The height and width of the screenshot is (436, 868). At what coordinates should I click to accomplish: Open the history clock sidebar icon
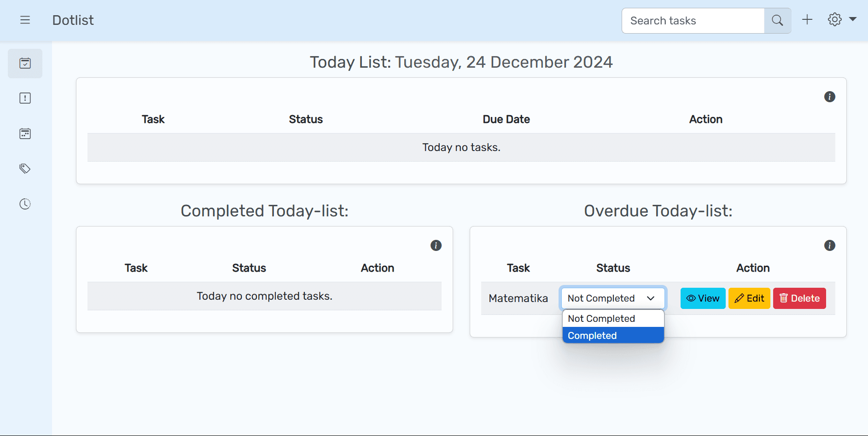25,204
